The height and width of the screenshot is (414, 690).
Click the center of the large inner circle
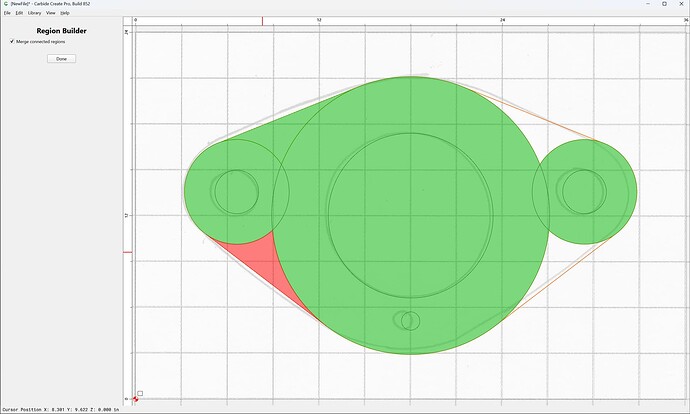coord(411,215)
